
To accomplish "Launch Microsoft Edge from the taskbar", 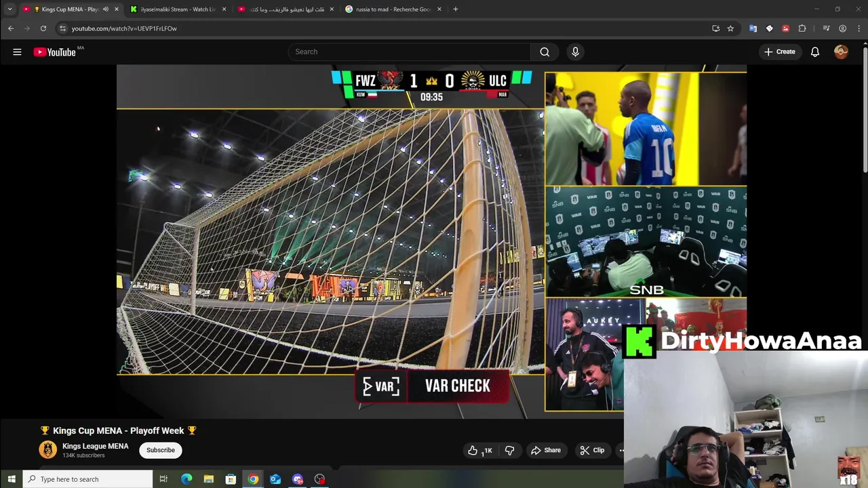I will point(186,479).
